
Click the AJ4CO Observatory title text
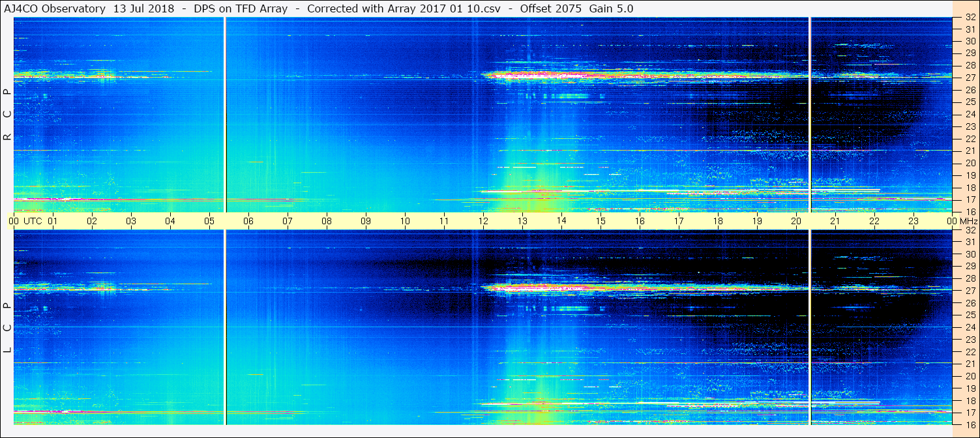pyautogui.click(x=55, y=8)
